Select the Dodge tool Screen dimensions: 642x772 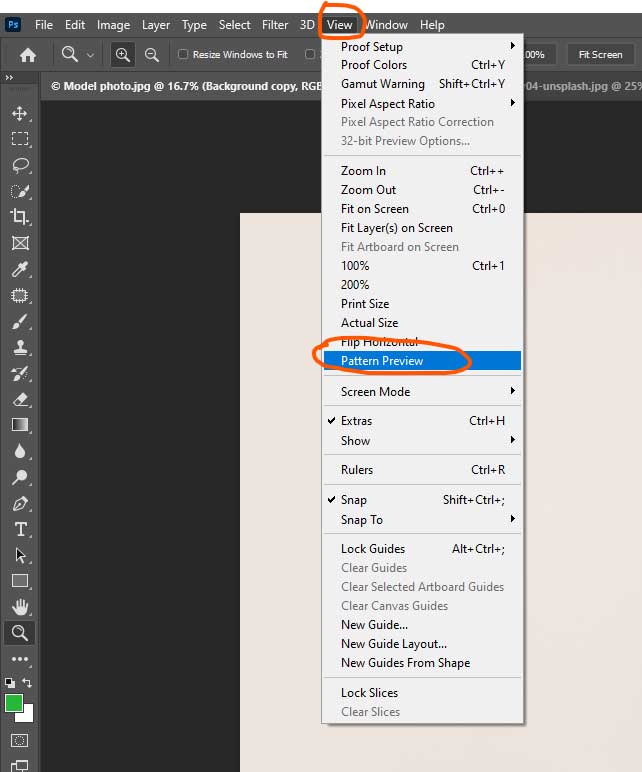pos(20,477)
